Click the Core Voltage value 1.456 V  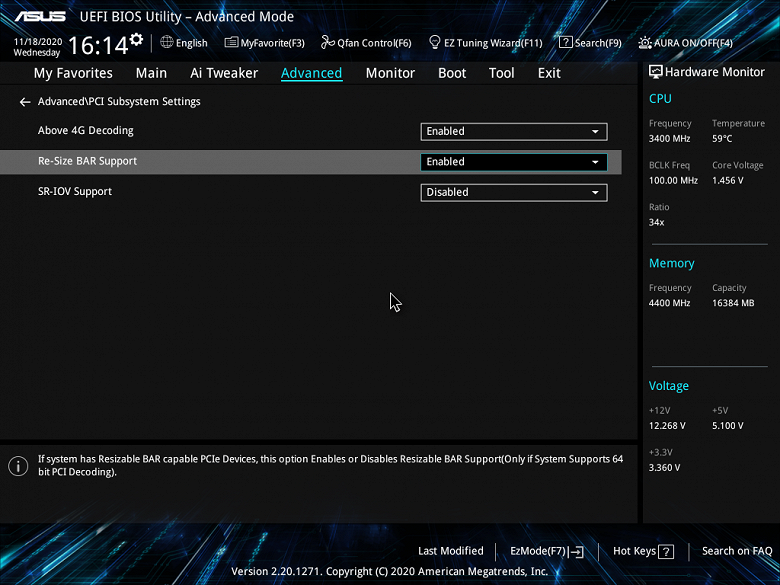tap(728, 181)
